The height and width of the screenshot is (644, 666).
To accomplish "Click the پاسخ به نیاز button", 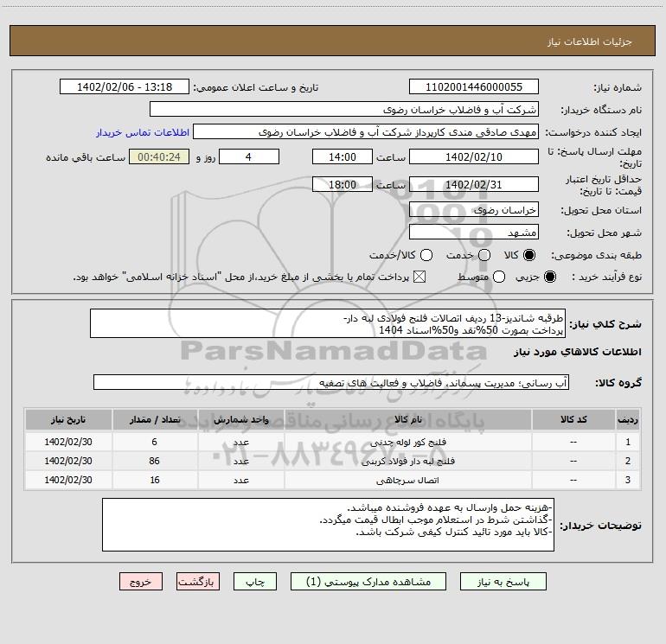I will click(503, 582).
